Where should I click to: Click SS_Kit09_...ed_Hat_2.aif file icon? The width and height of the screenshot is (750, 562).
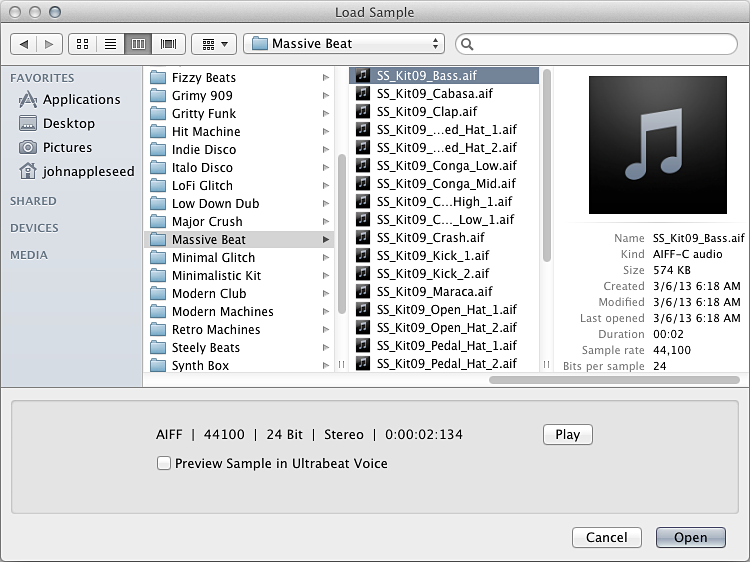click(x=363, y=147)
